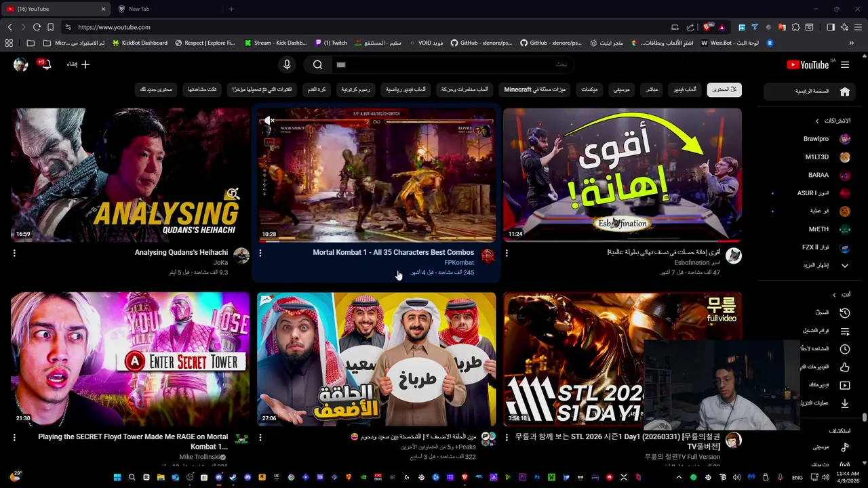The width and height of the screenshot is (868, 488).
Task: Select the Minecraft filter chip
Action: [x=535, y=89]
